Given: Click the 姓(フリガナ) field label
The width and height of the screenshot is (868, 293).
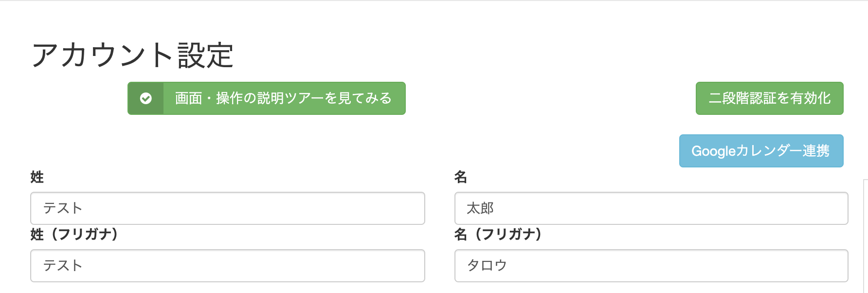Looking at the screenshot, I should pos(74,235).
